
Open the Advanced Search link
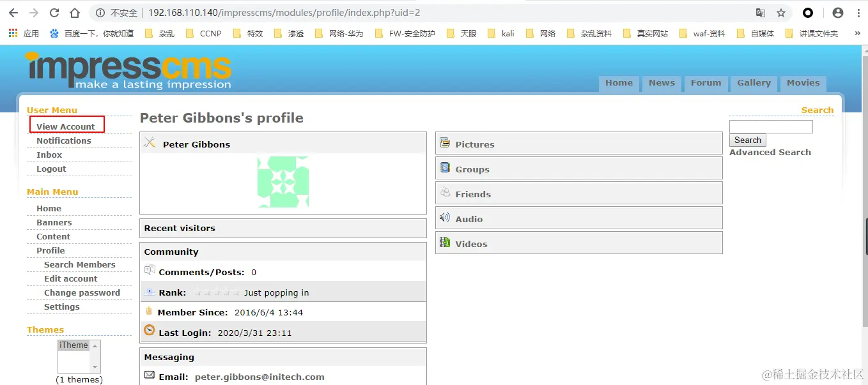770,152
